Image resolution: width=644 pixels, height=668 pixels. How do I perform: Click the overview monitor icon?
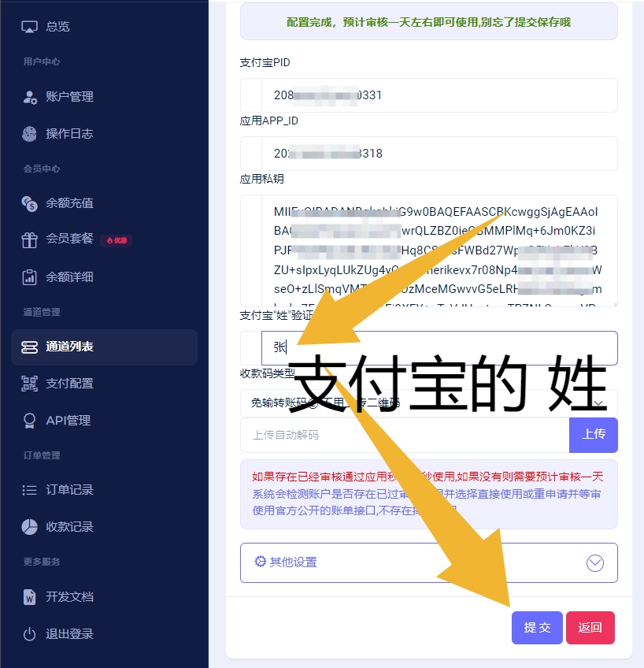click(x=29, y=27)
